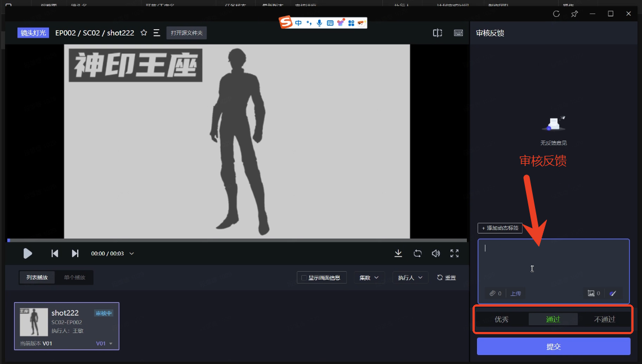Switch to 单个播放 mode
The image size is (642, 364).
(74, 277)
